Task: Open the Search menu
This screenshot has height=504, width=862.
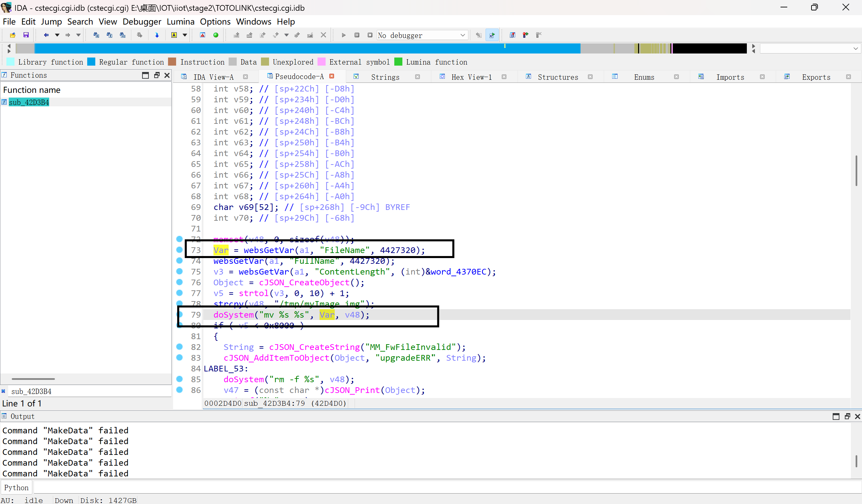Action: pos(80,22)
